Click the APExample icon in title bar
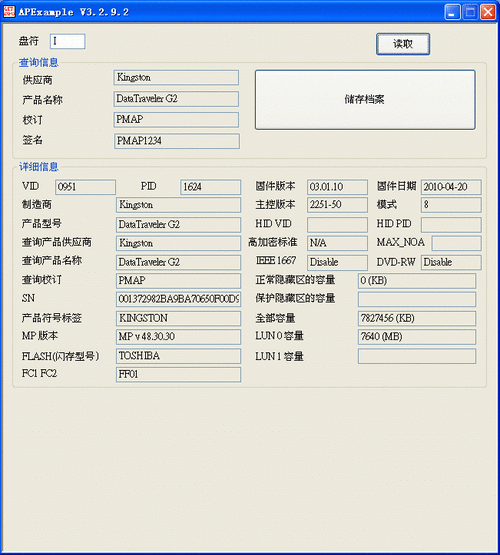The width and height of the screenshot is (500, 555). click(9, 11)
